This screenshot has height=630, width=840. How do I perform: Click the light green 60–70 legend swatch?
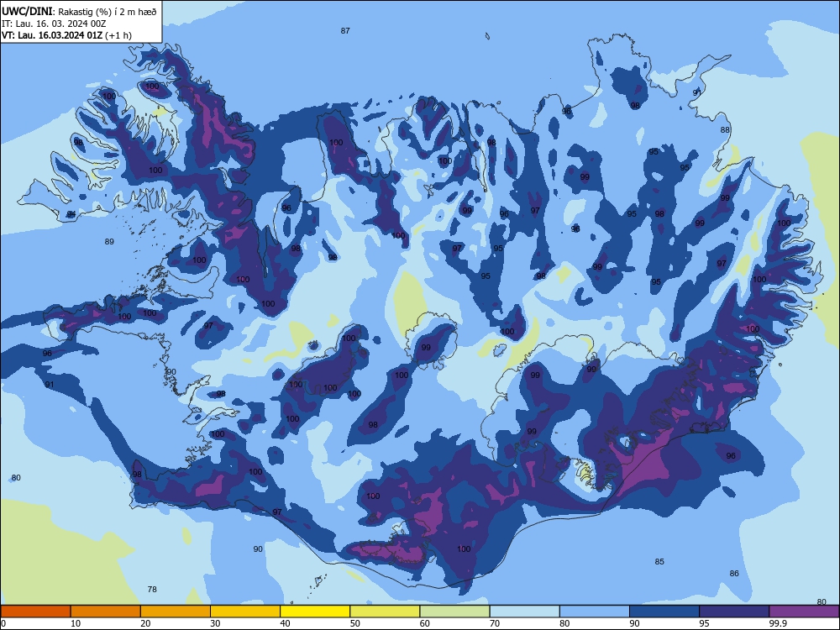tap(454, 612)
